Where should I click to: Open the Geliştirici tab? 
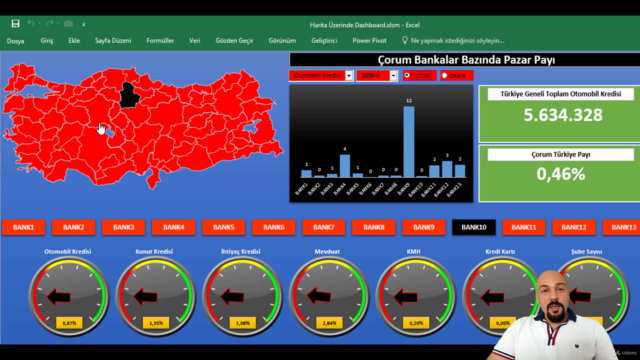324,41
